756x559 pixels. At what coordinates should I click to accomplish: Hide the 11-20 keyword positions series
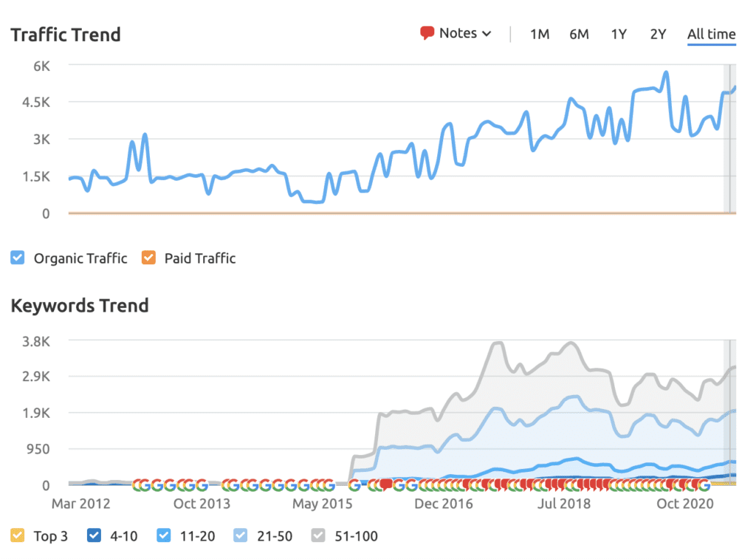pyautogui.click(x=164, y=535)
